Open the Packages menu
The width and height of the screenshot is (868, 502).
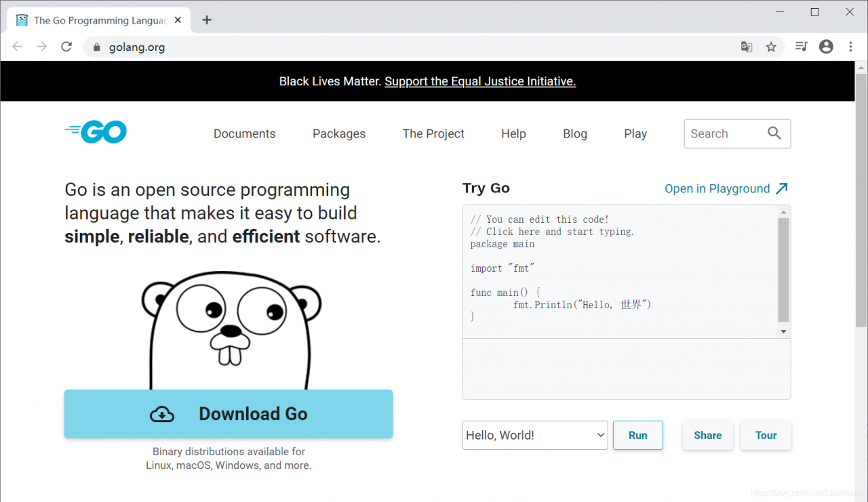click(x=339, y=133)
